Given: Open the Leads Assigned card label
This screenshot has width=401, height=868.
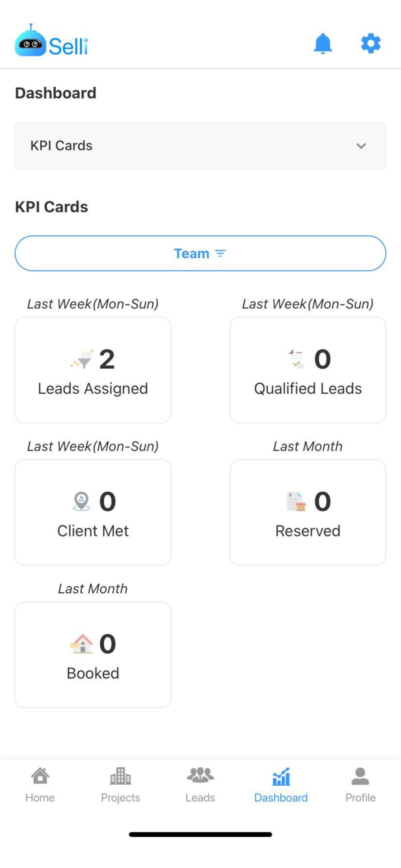Looking at the screenshot, I should [93, 388].
